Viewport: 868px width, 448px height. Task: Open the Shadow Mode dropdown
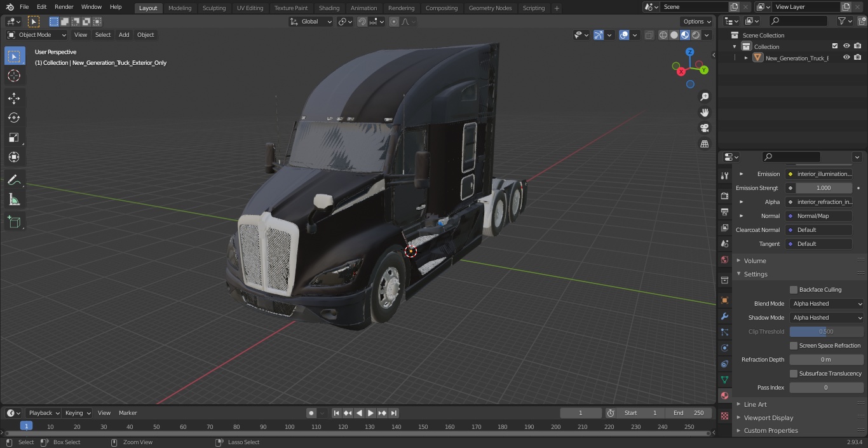tap(827, 318)
